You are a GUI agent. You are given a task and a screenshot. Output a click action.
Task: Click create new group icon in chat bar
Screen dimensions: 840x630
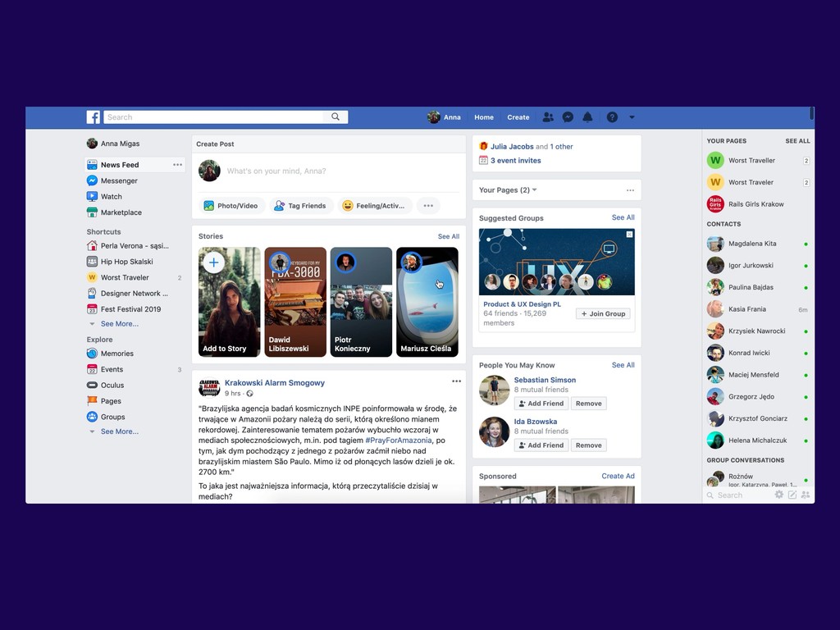coord(806,495)
